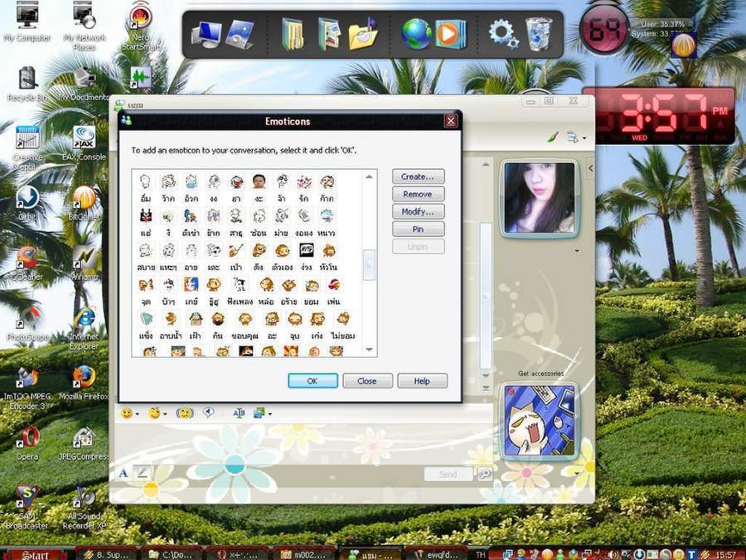746x560 pixels.
Task: Select the emoticon labeled เตะ
Action: coord(214,250)
